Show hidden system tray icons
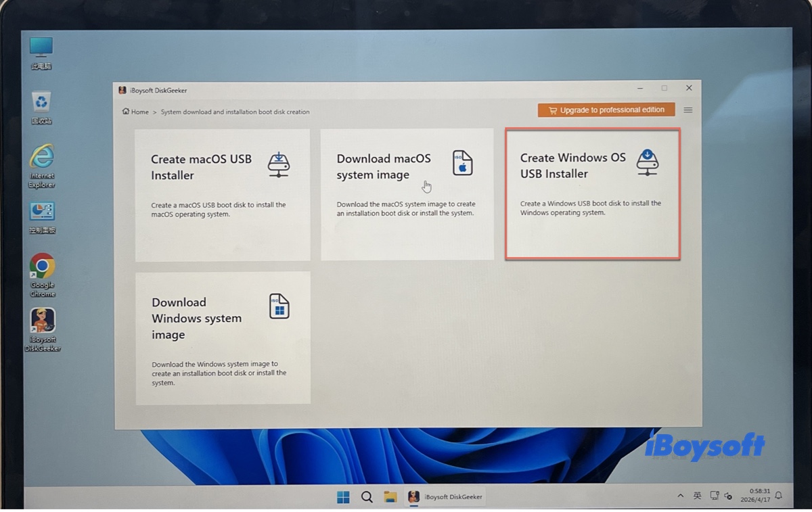The height and width of the screenshot is (512, 812). [680, 496]
